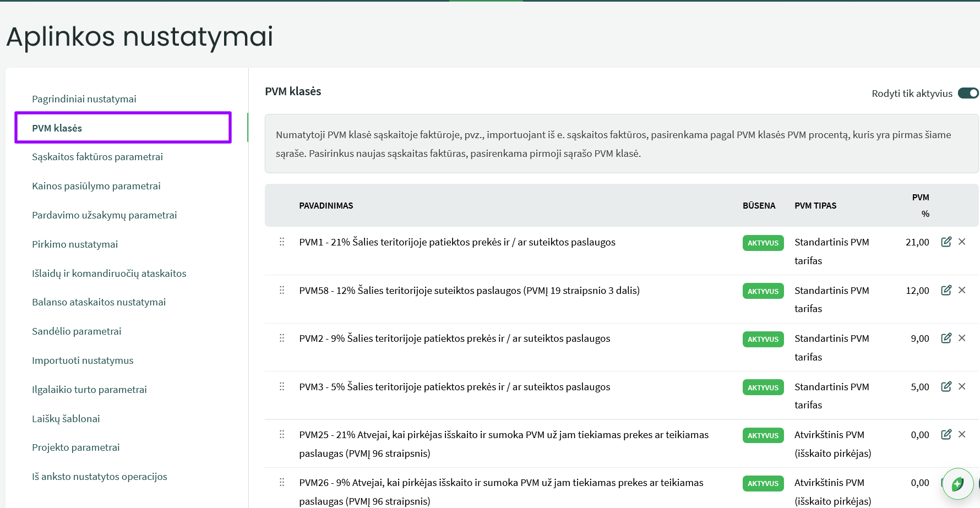Delete the PVM1 21% class row

click(x=962, y=242)
